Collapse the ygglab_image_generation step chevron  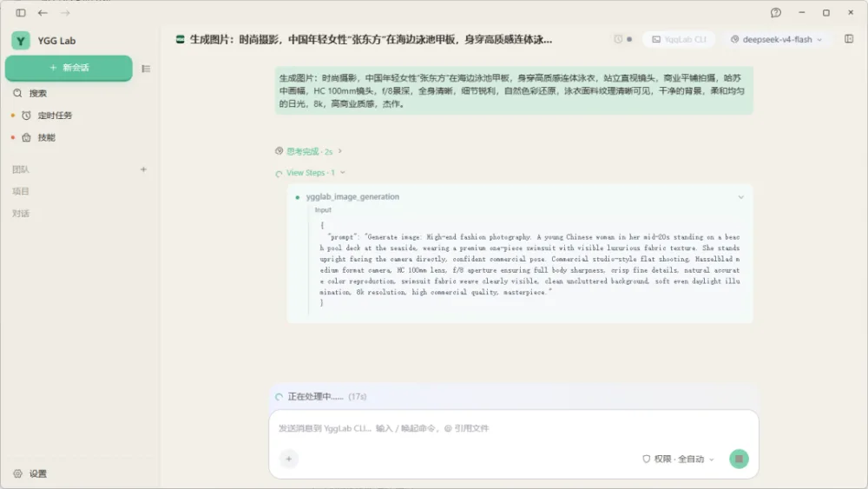[x=740, y=197]
